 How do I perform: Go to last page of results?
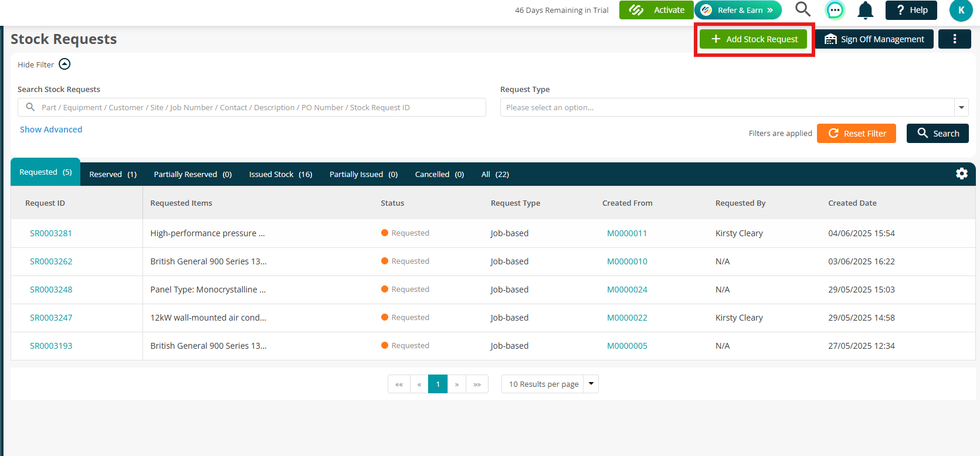pyautogui.click(x=477, y=384)
